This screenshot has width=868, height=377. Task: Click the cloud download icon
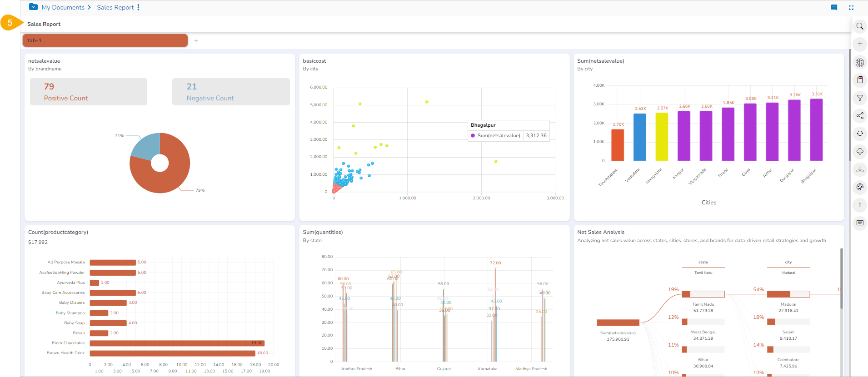(x=860, y=151)
